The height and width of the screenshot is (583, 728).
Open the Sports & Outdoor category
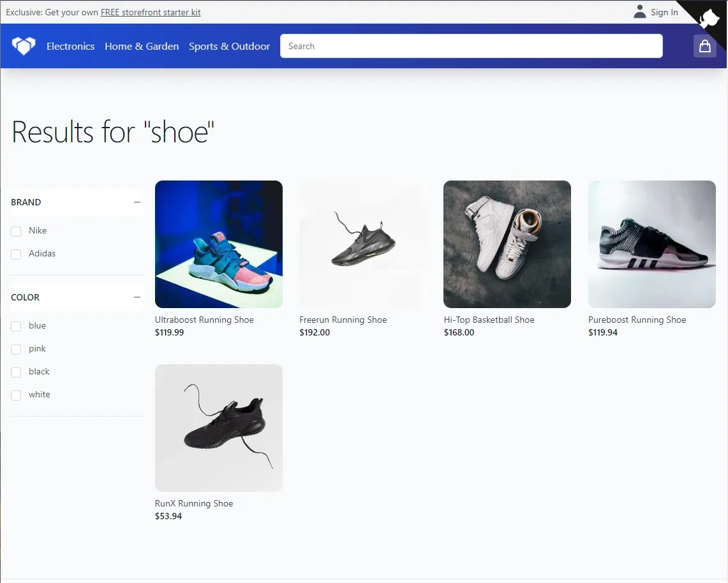[229, 46]
